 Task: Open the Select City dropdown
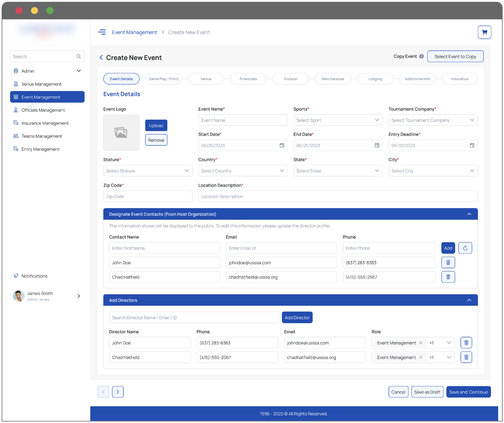point(433,171)
